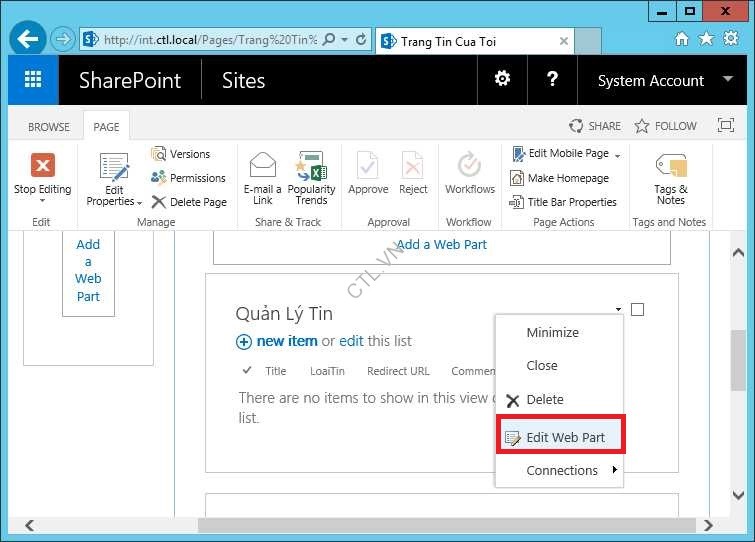The image size is (755, 542).
Task: Open the SharePoint app launcher grid
Action: [x=33, y=80]
